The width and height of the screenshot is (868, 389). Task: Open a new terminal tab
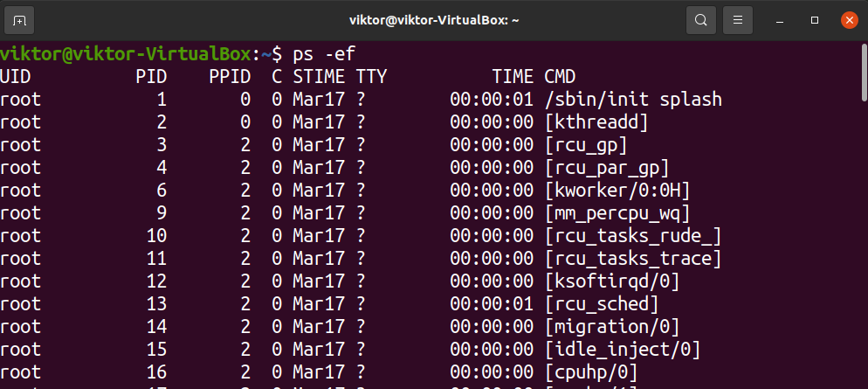(x=19, y=20)
